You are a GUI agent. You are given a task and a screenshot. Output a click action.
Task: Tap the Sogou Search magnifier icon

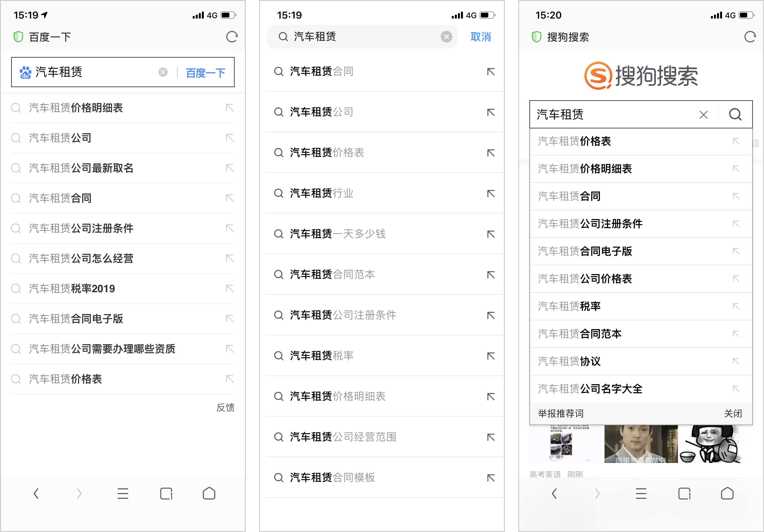click(735, 115)
